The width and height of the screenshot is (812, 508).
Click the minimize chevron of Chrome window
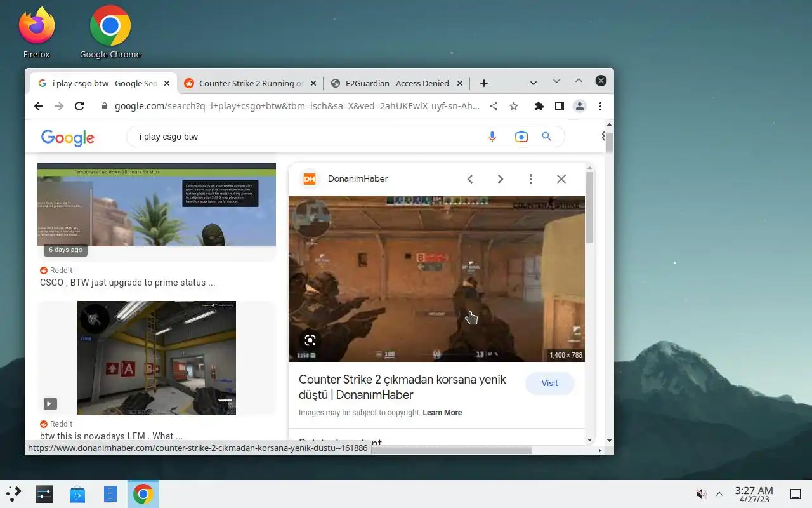(556, 81)
